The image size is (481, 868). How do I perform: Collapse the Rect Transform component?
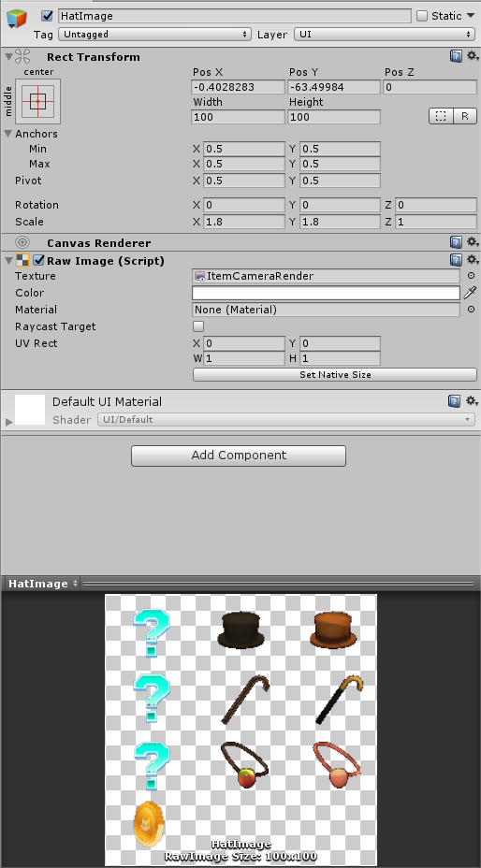8,56
